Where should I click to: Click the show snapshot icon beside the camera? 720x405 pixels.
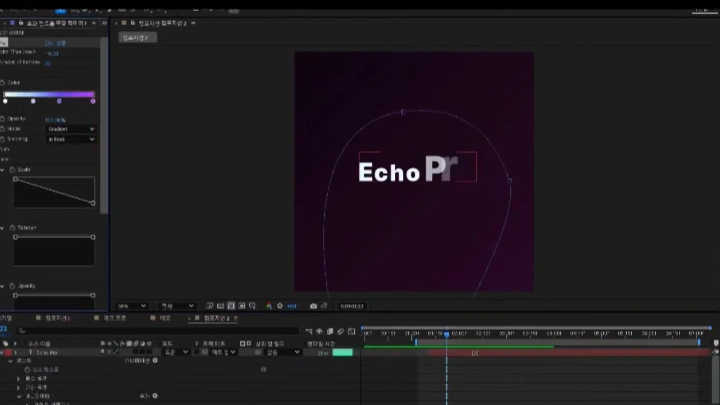click(324, 306)
